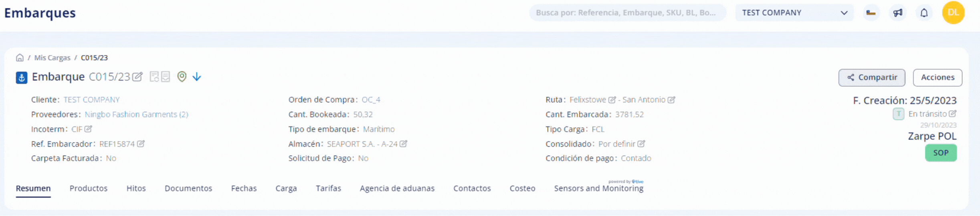Edit the San Antonio destination port
Screen dimensions: 980x216
click(671, 100)
